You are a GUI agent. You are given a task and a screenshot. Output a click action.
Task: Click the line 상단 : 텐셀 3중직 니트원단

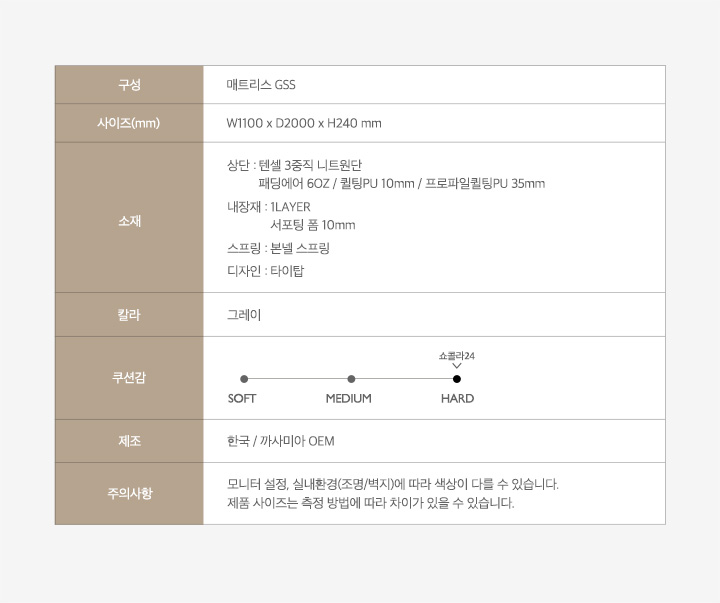tap(294, 165)
